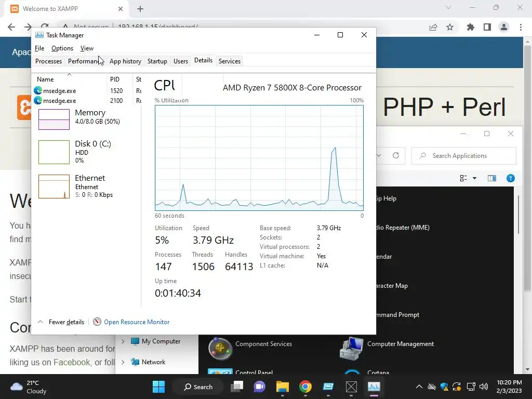Select the Memory performance thumbnail graph
The height and width of the screenshot is (399, 532).
[54, 119]
